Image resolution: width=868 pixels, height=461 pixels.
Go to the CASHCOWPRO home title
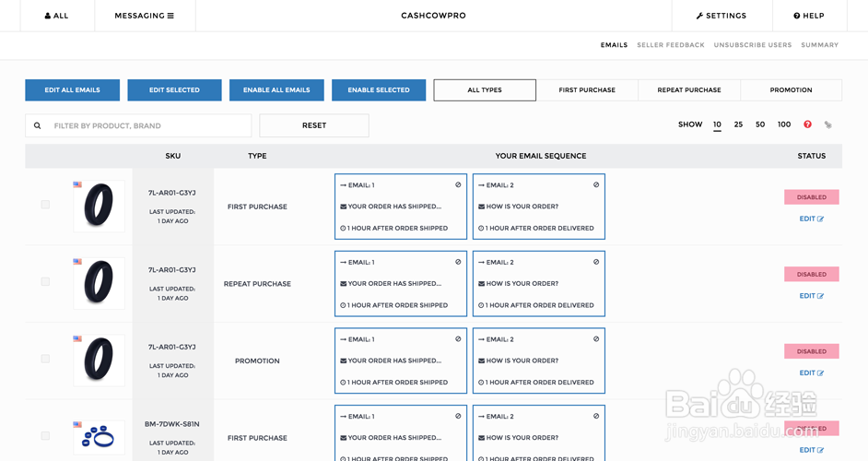point(433,16)
